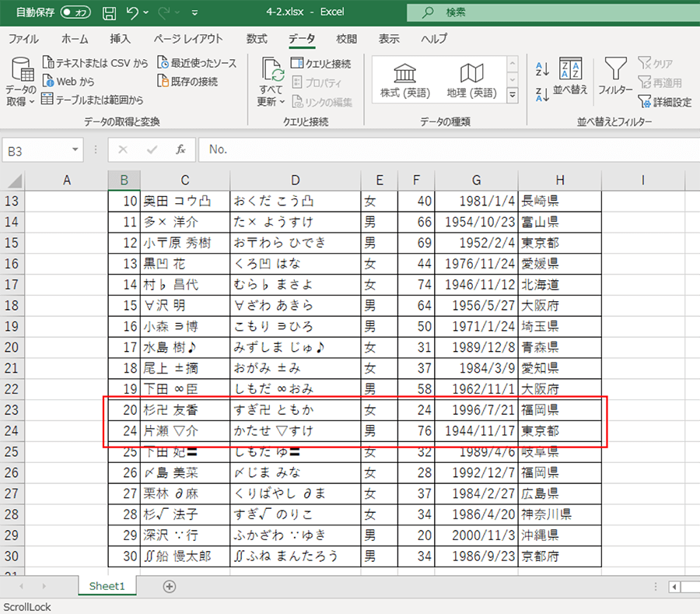This screenshot has height=614, width=700.
Task: Click the Refresh All (すべて更新) icon
Action: tap(272, 82)
